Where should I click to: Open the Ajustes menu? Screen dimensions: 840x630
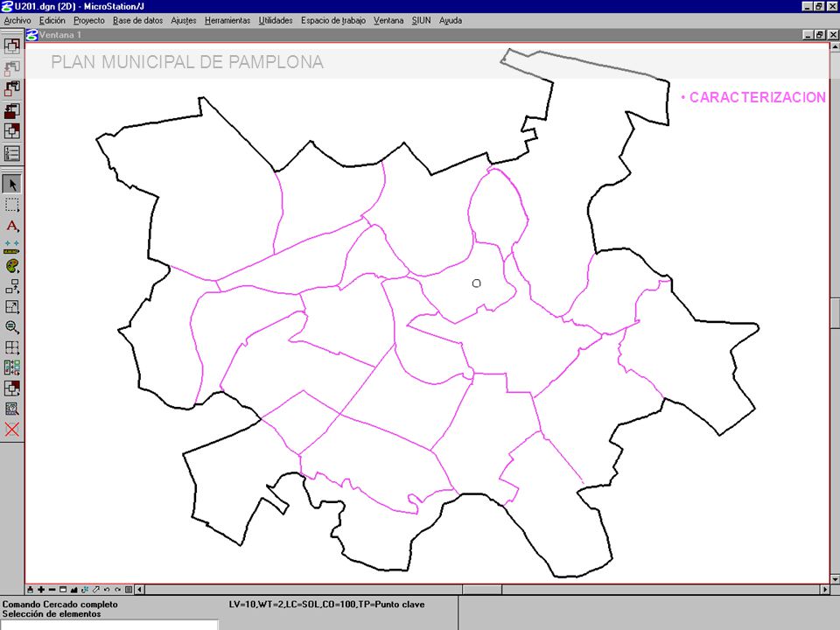point(183,20)
